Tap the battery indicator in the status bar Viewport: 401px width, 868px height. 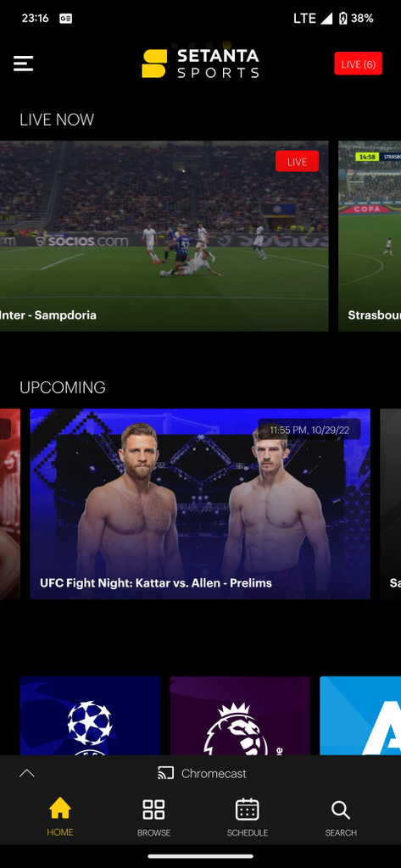click(x=343, y=19)
